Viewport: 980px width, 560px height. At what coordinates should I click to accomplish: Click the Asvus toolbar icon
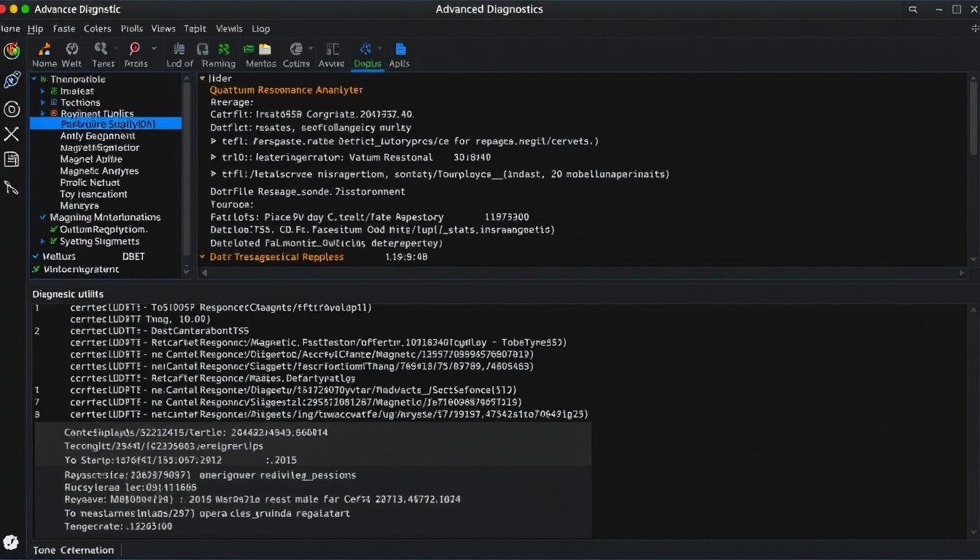[x=332, y=50]
